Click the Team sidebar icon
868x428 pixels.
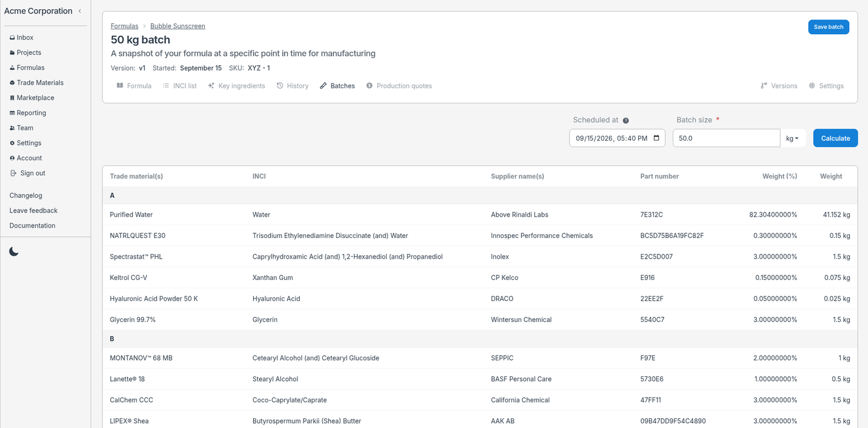click(12, 128)
